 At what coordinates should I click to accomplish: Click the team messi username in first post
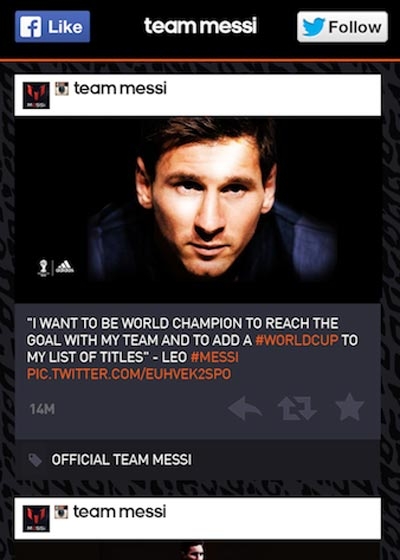(120, 88)
